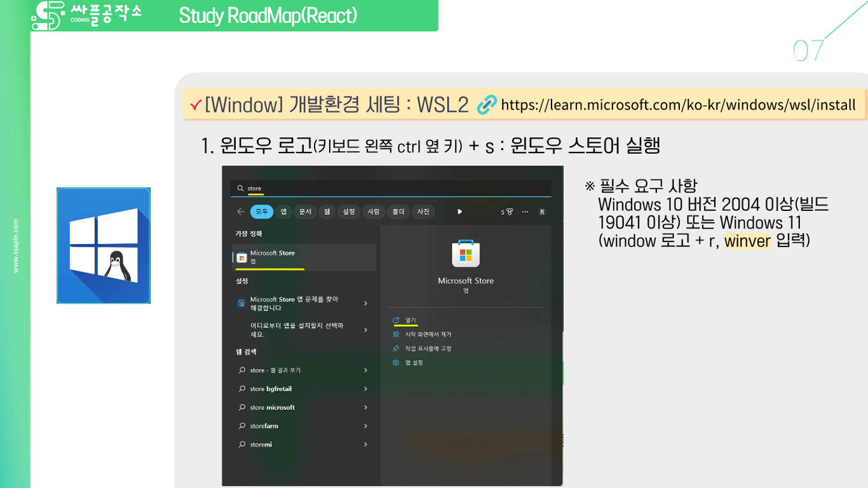The height and width of the screenshot is (488, 868).
Task: Select "어디로부터 앱을 설치할지 선택하세요" result
Action: pos(304,330)
